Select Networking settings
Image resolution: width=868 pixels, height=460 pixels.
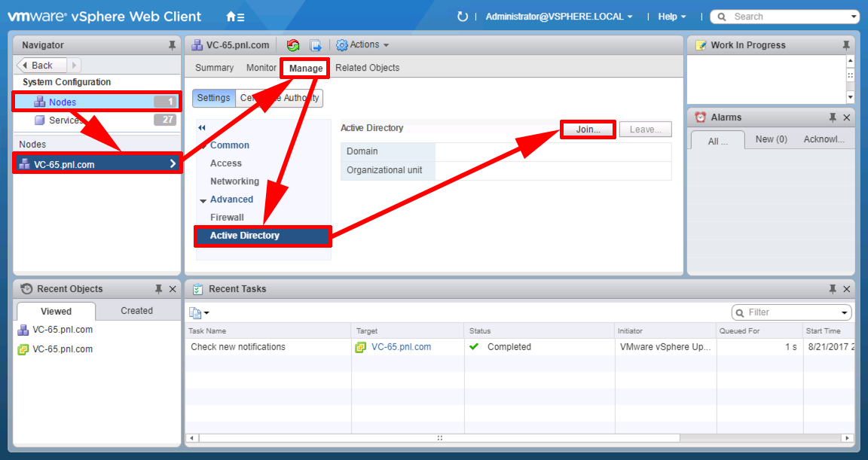[234, 181]
